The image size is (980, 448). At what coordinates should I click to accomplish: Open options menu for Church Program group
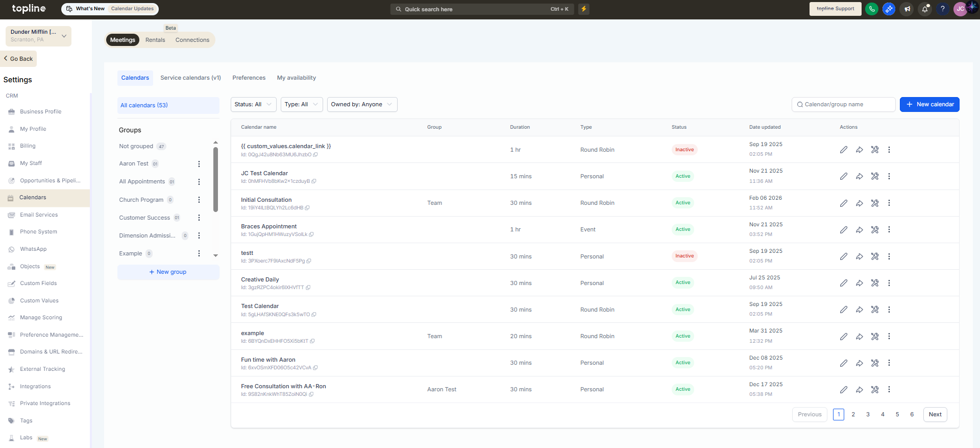point(199,200)
